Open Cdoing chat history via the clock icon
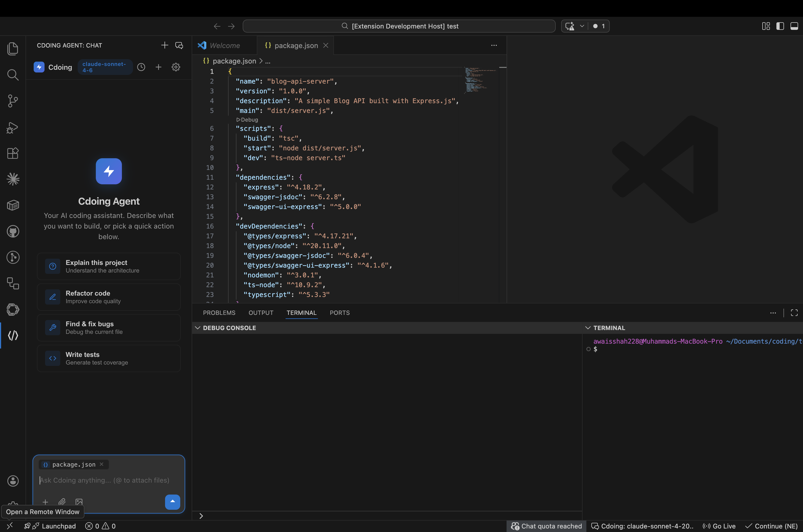803x532 pixels. pos(141,67)
